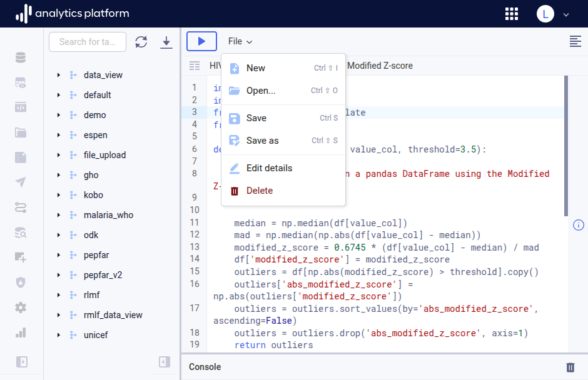Open the database icon in sidebar

point(21,57)
